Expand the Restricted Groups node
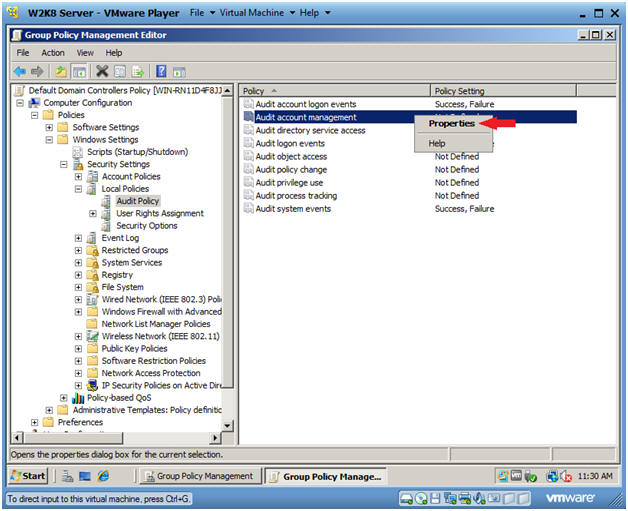Image resolution: width=628 pixels, height=511 pixels. click(x=78, y=250)
